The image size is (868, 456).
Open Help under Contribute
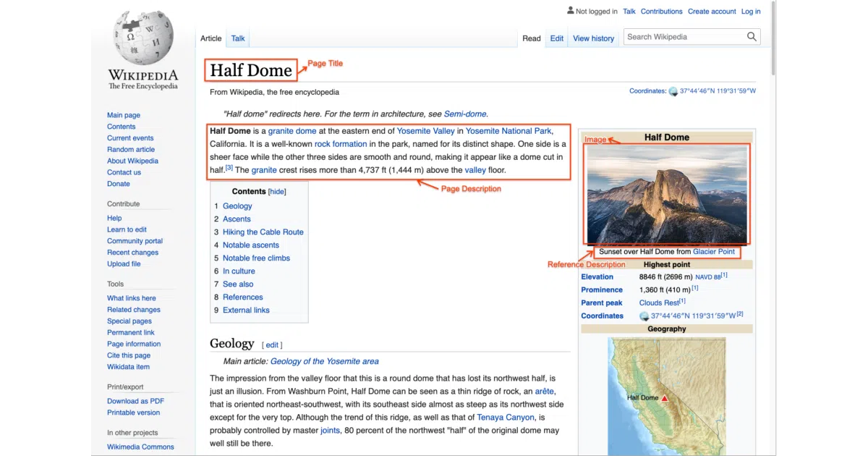tap(114, 218)
